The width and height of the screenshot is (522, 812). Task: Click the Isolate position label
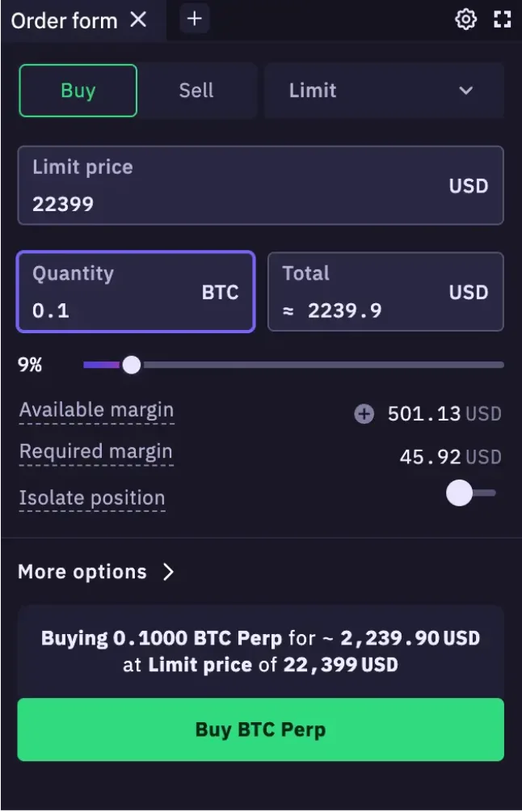pos(91,498)
